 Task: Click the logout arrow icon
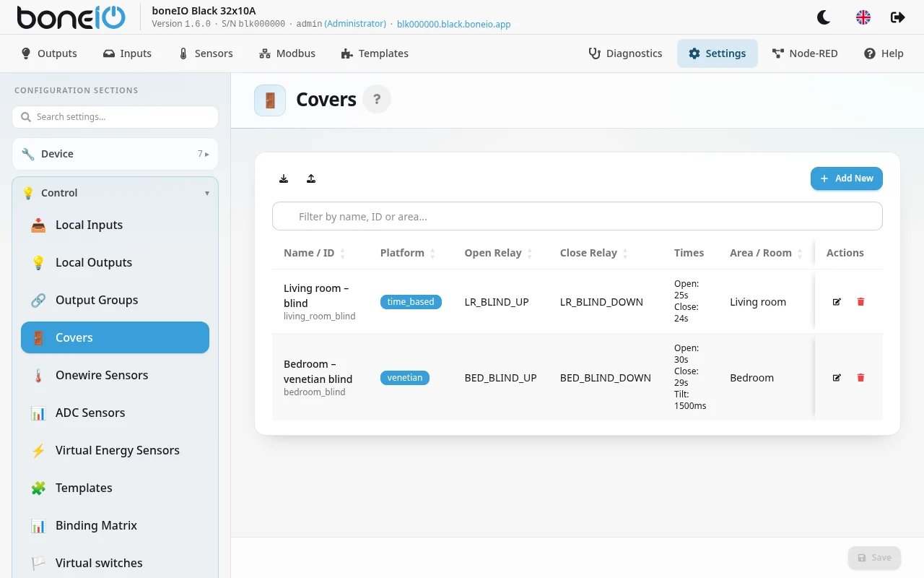click(x=898, y=17)
